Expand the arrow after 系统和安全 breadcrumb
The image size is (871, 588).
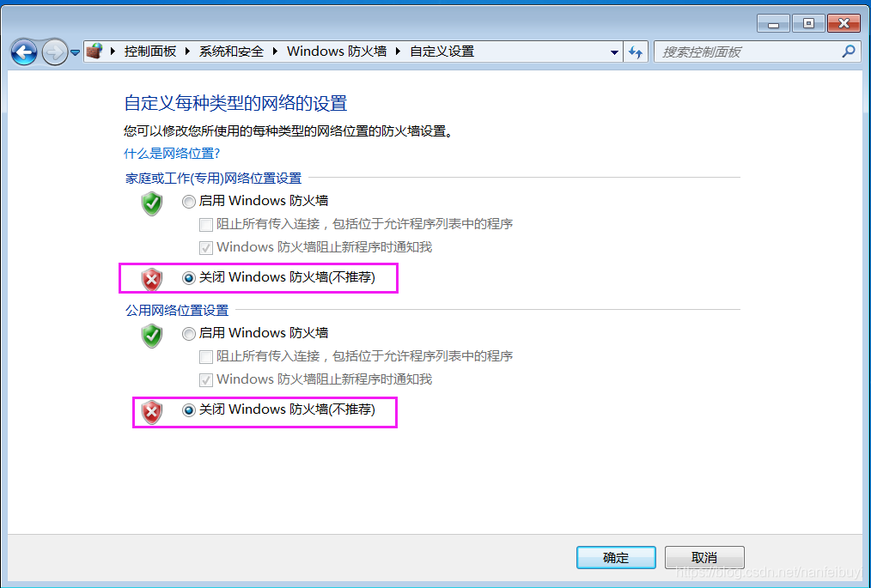click(275, 52)
